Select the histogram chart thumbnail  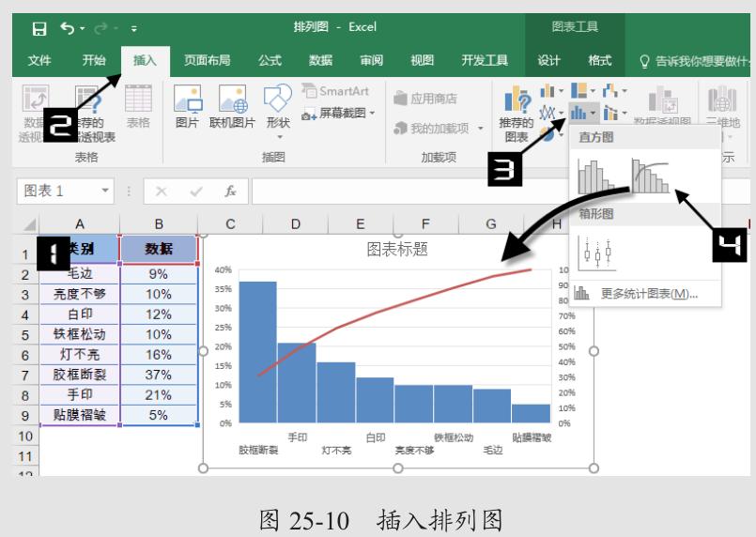pos(596,176)
